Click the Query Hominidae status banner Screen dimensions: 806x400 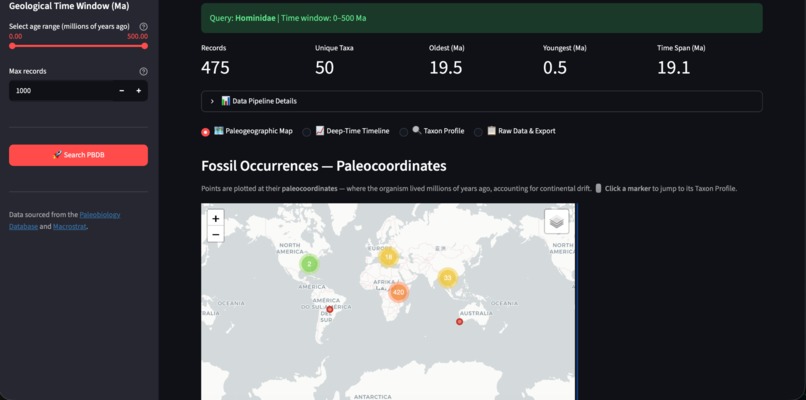click(x=482, y=18)
